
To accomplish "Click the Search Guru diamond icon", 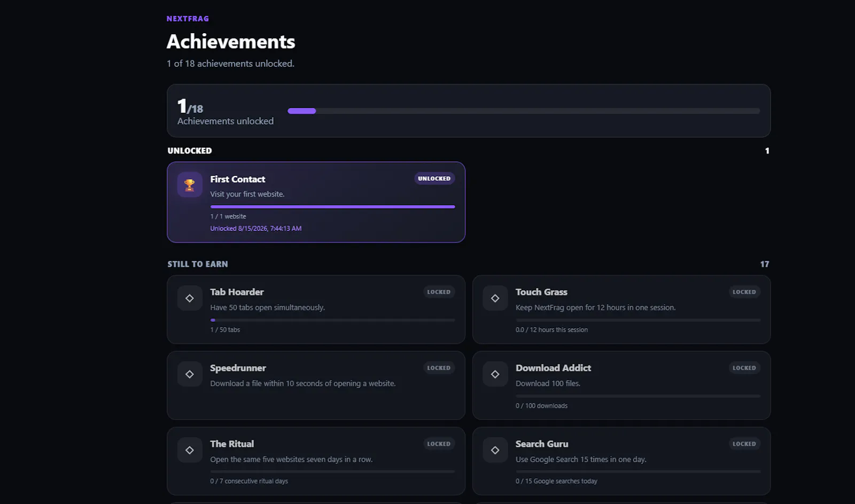I will [495, 450].
